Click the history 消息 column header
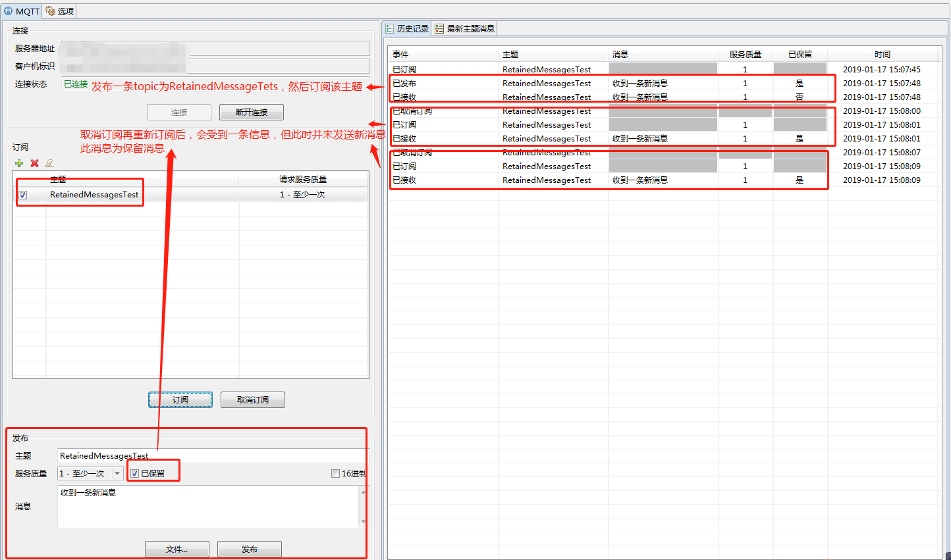The image size is (951, 560). point(663,54)
